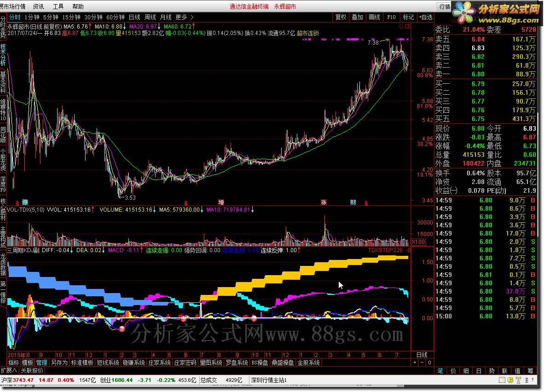Click the 筹 chip distribution tab icon
544x392 pixels.
(530, 371)
